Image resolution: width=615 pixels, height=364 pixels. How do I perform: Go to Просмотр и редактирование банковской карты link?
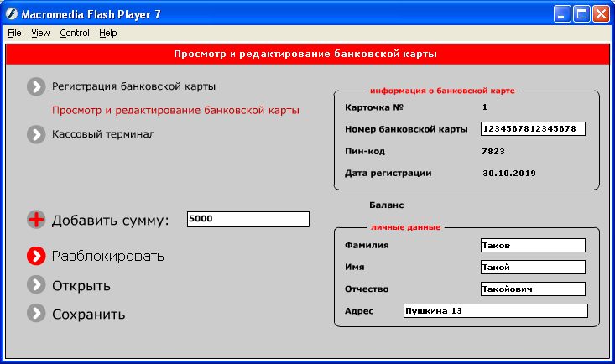pyautogui.click(x=175, y=110)
